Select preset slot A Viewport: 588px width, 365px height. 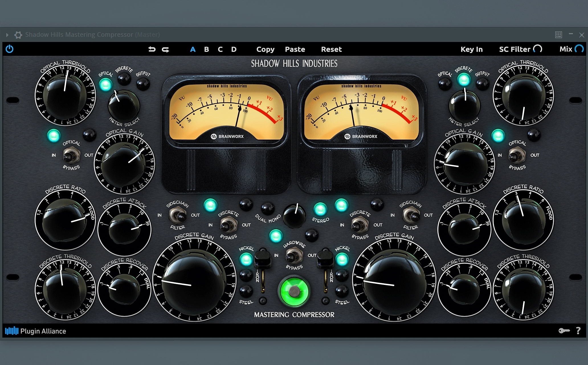click(193, 49)
